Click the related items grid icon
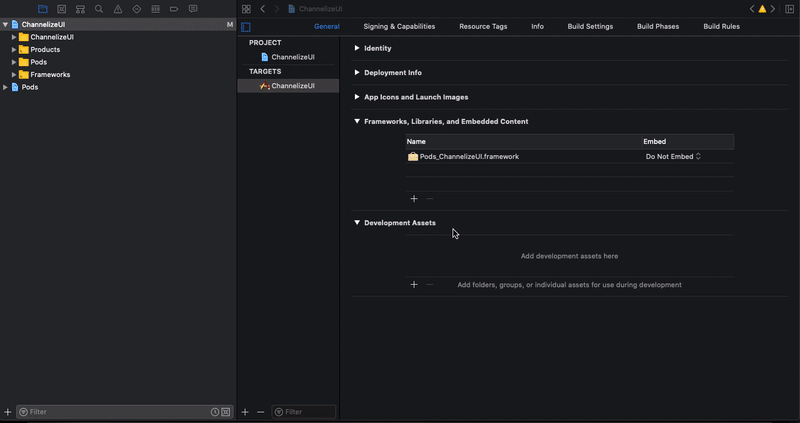The height and width of the screenshot is (423, 800). click(x=246, y=9)
